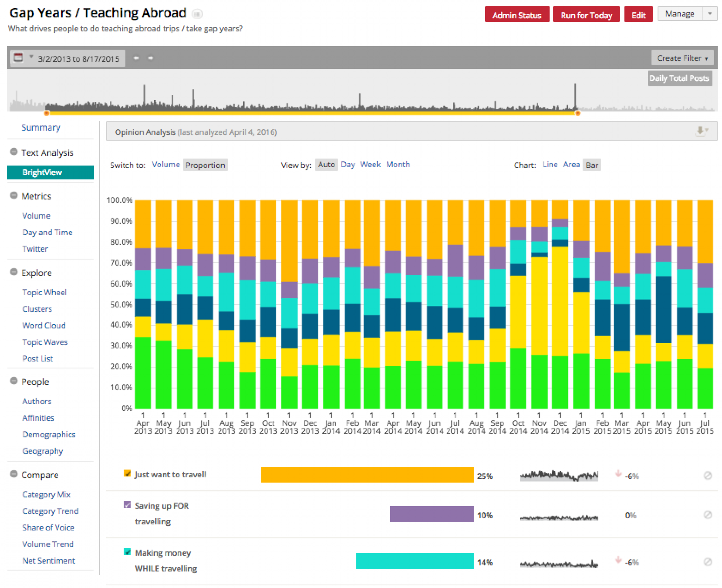
Task: Open Authors under People
Action: 37,401
